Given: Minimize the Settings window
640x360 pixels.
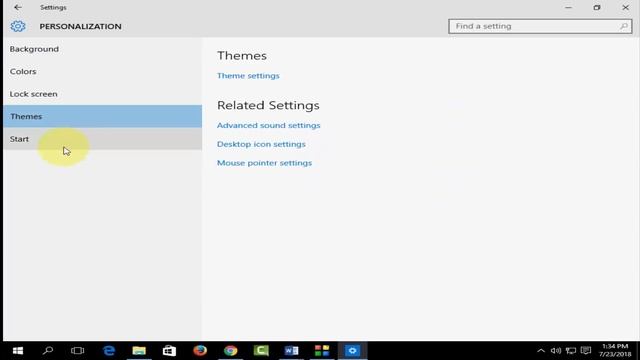Looking at the screenshot, I should tap(568, 7).
